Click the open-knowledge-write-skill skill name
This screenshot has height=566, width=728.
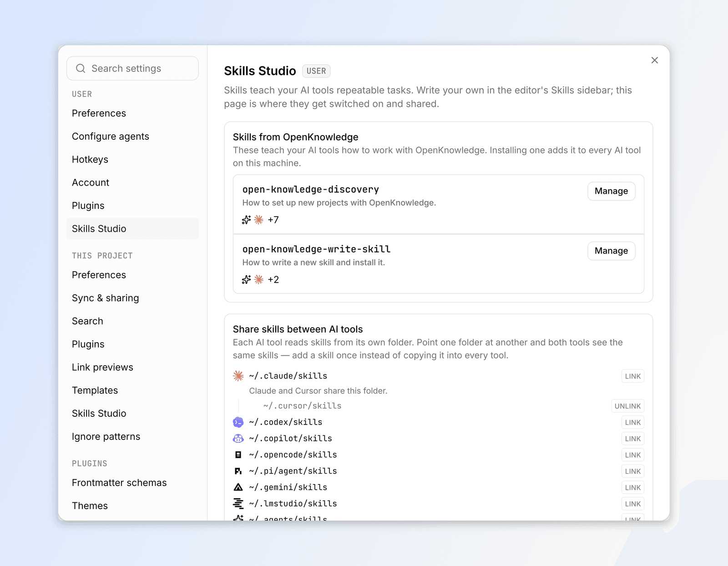(x=316, y=249)
